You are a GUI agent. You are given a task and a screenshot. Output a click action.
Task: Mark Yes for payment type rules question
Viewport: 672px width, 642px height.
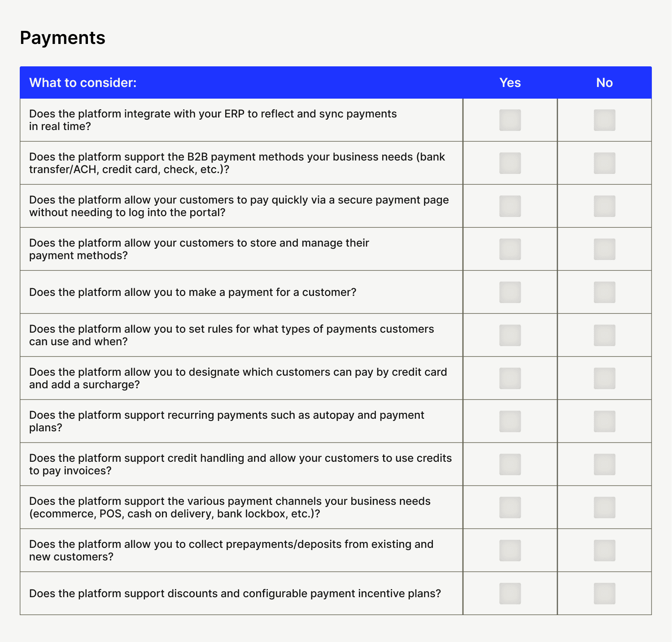pyautogui.click(x=510, y=335)
